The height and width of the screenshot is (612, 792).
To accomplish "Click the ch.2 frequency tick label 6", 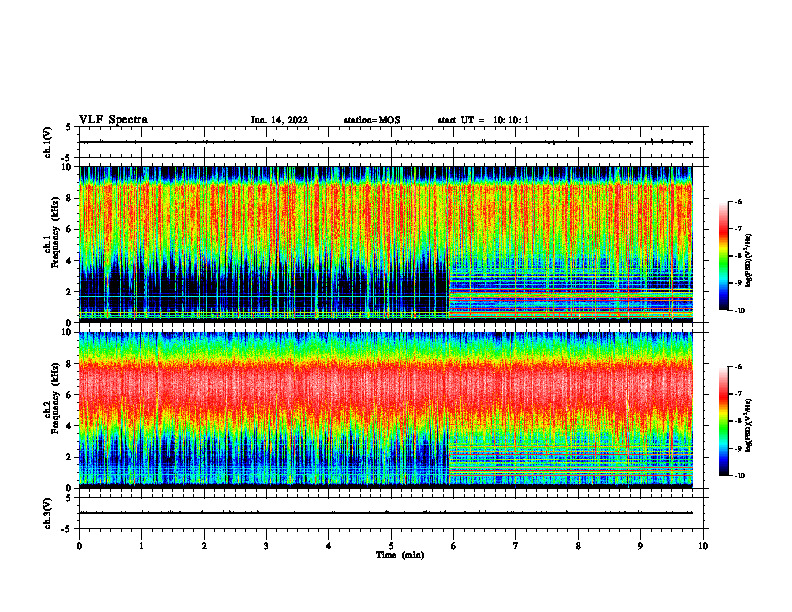I will [x=69, y=395].
